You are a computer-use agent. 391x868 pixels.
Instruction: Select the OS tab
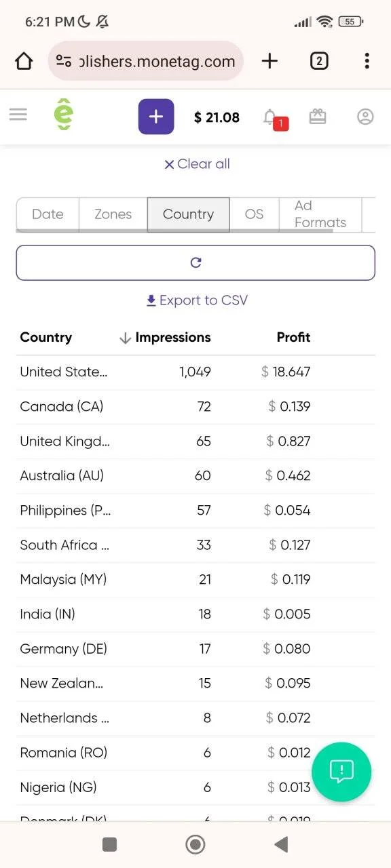254,214
